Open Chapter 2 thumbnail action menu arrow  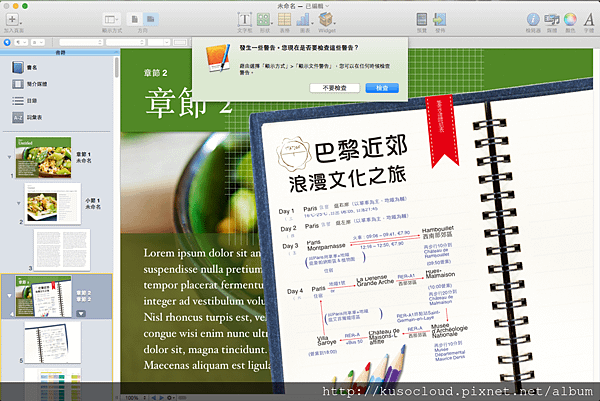81,314
